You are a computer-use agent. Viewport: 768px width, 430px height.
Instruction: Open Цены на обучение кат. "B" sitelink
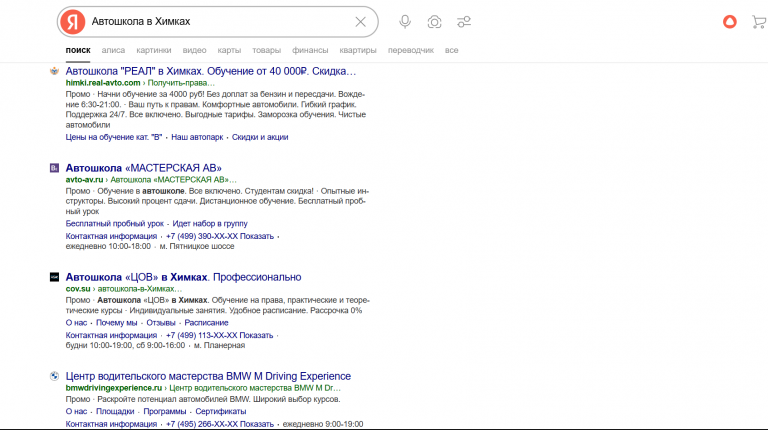pyautogui.click(x=114, y=137)
